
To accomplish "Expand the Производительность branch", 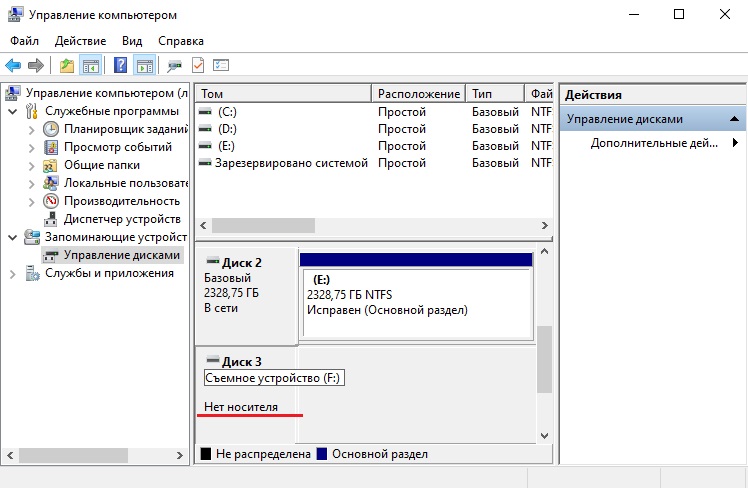I will (x=31, y=202).
